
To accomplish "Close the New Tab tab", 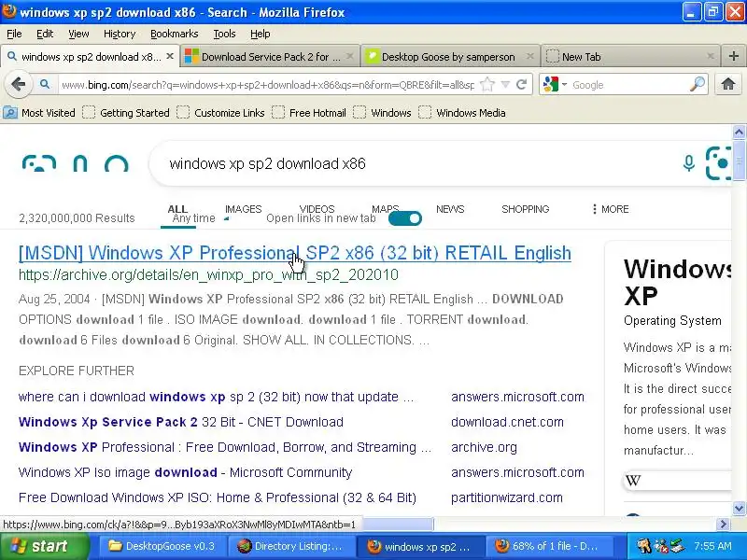I will pos(710,56).
